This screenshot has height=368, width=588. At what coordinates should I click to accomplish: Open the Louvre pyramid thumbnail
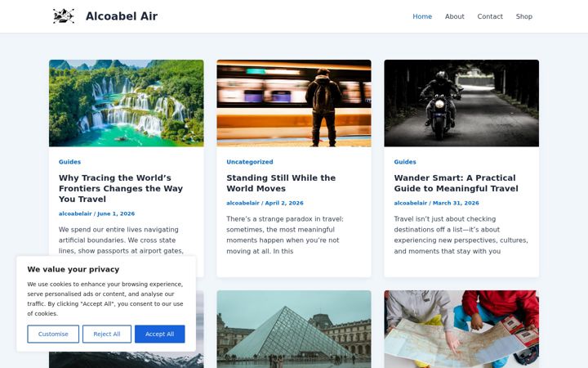294,329
